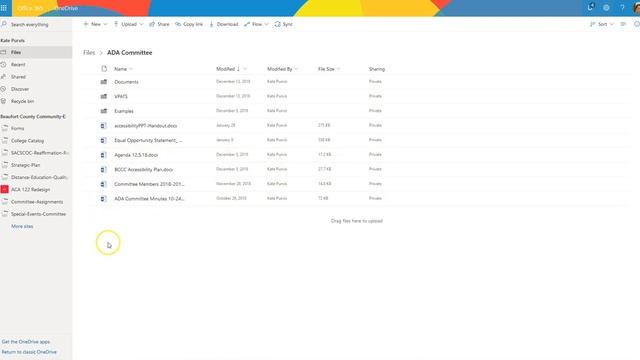Image resolution: width=640 pixels, height=360 pixels.
Task: Select Files in the left navigation
Action: [36, 52]
